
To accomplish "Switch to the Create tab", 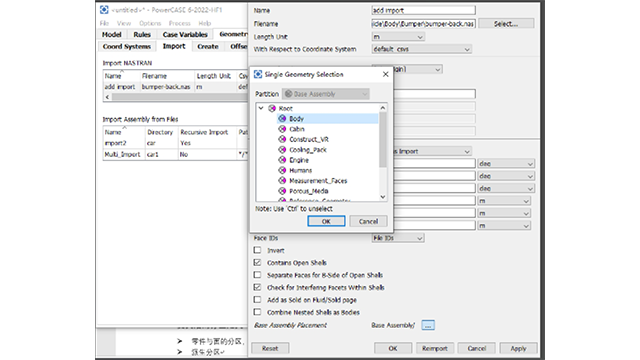I will pyautogui.click(x=208, y=47).
